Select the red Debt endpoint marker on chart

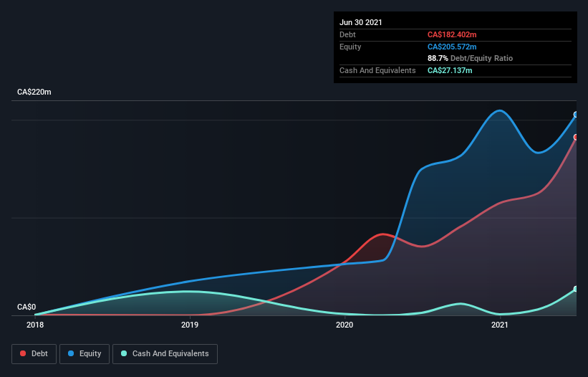[576, 138]
